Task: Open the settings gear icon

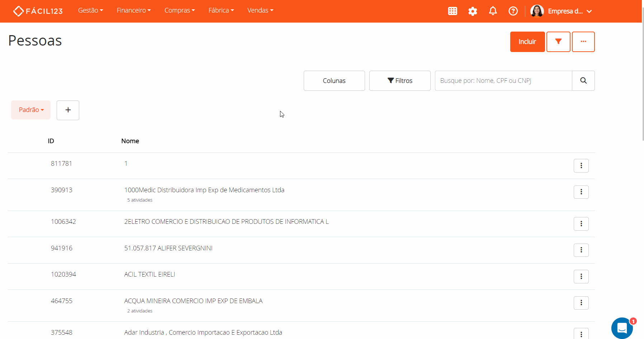Action: (x=473, y=11)
